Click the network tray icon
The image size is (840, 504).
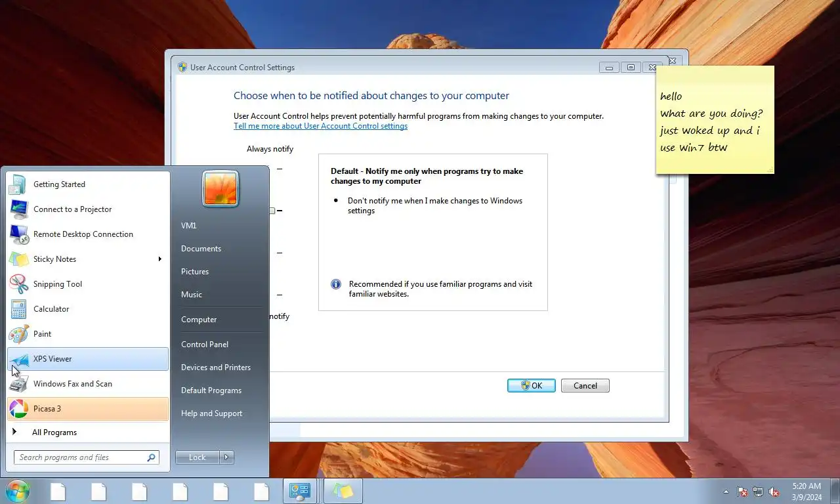[x=758, y=492]
